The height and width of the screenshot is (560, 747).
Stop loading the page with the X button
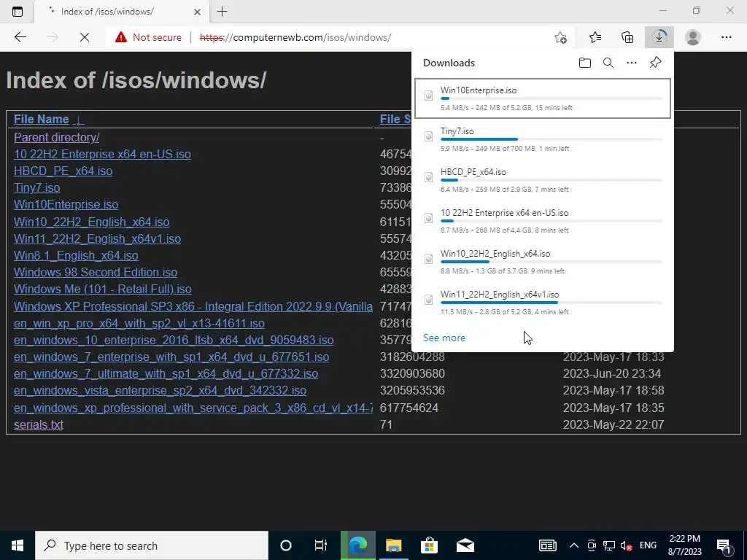point(85,37)
